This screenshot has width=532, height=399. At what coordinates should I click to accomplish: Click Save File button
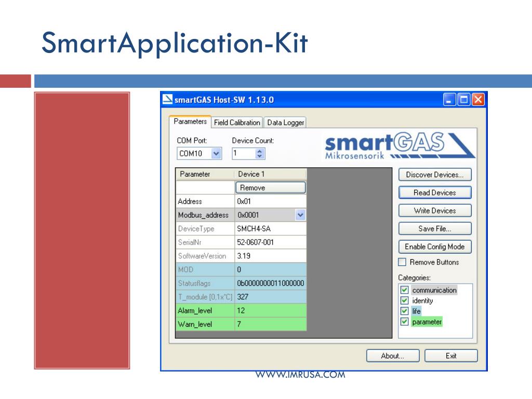point(435,229)
